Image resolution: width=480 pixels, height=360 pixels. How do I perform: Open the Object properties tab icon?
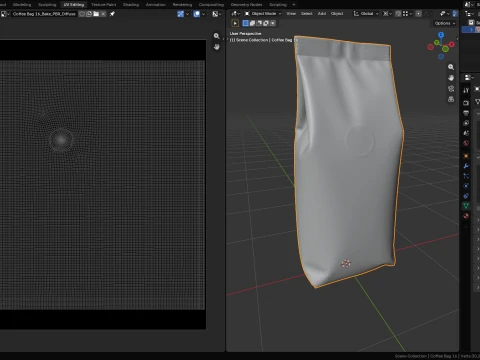click(x=466, y=156)
